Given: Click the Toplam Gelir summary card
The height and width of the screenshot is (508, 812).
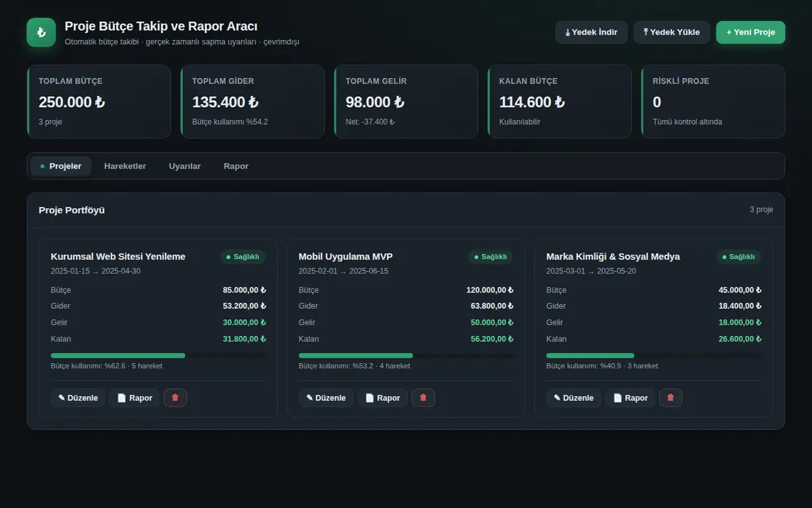Looking at the screenshot, I should 406,102.
